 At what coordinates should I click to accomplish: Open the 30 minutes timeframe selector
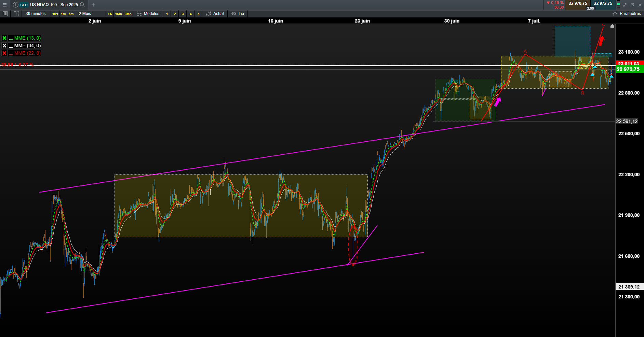(x=36, y=14)
